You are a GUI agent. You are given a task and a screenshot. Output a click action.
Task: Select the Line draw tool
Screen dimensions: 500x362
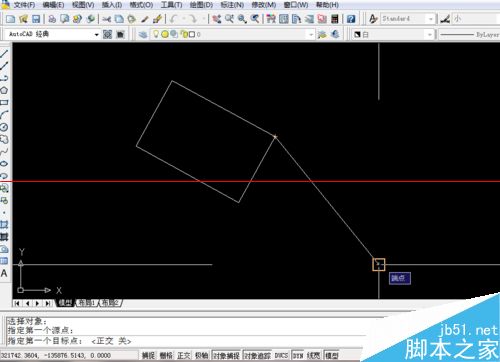(x=4, y=53)
